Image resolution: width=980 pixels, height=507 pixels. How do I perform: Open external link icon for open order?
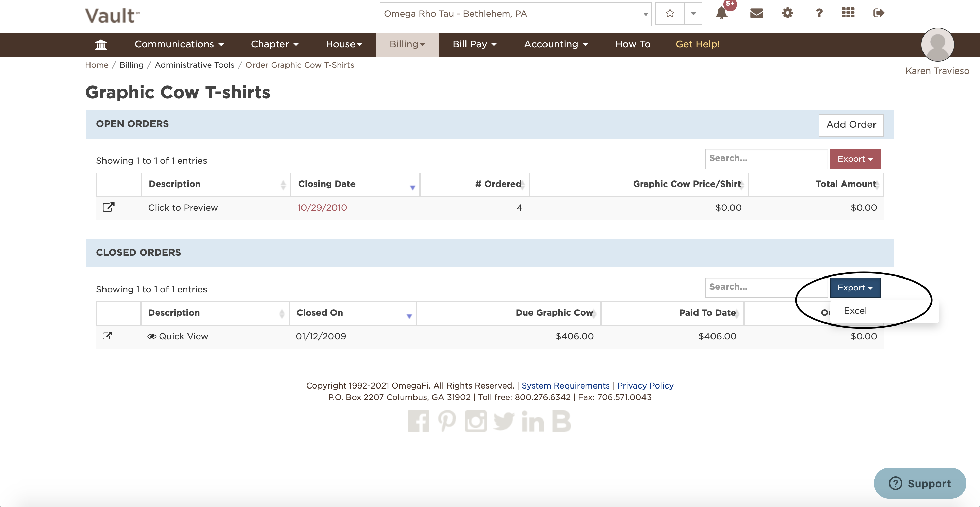(x=109, y=207)
